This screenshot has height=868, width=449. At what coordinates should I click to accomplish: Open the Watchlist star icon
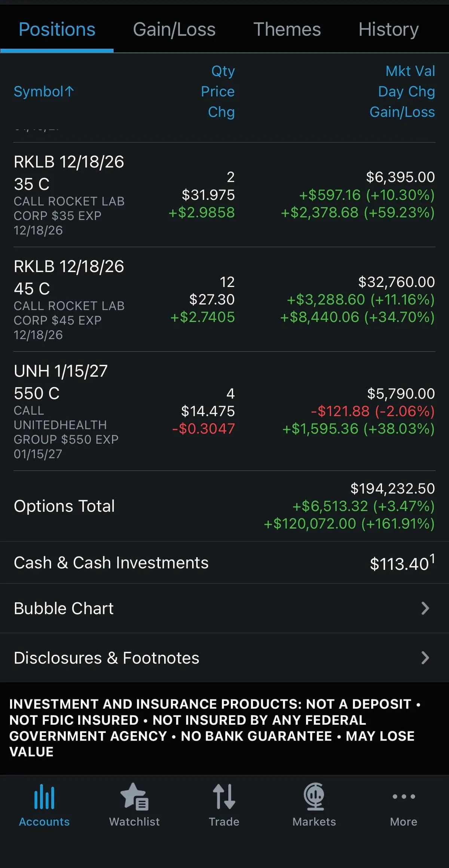(134, 797)
